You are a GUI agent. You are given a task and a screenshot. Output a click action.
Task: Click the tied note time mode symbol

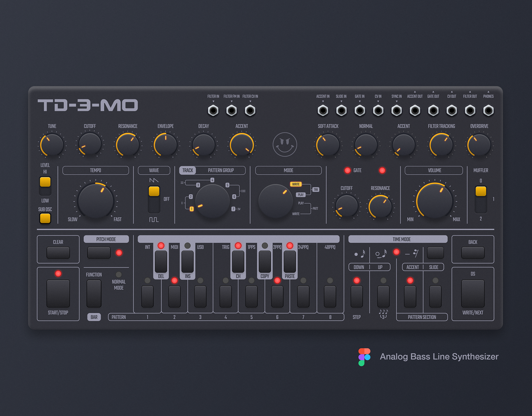coord(381,254)
